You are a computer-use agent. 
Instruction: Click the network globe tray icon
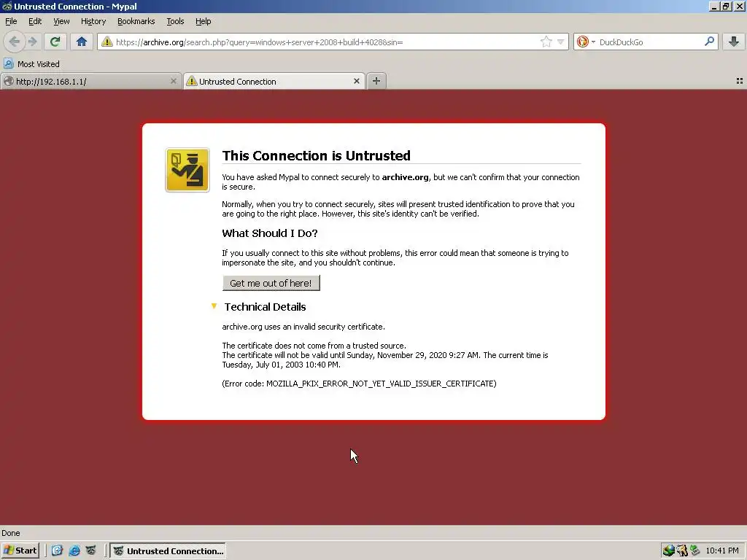669,551
